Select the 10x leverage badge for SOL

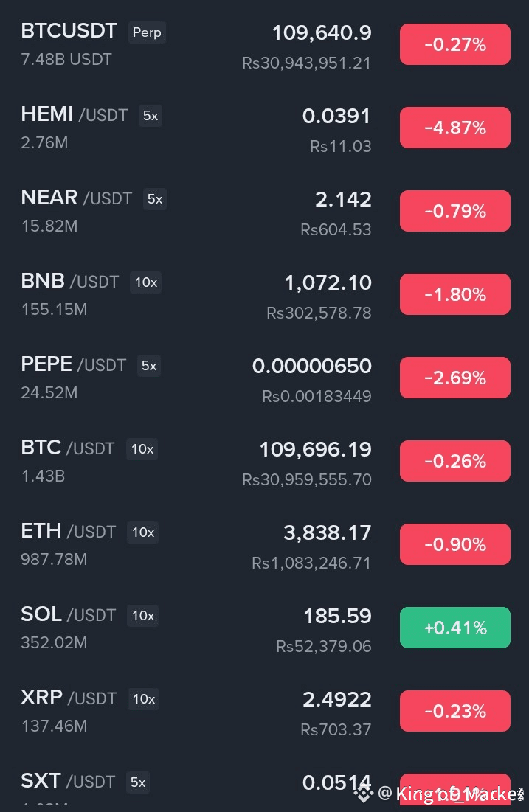coord(142,616)
